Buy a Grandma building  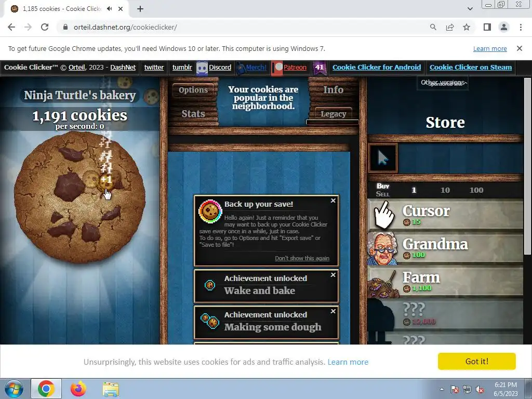(x=445, y=248)
